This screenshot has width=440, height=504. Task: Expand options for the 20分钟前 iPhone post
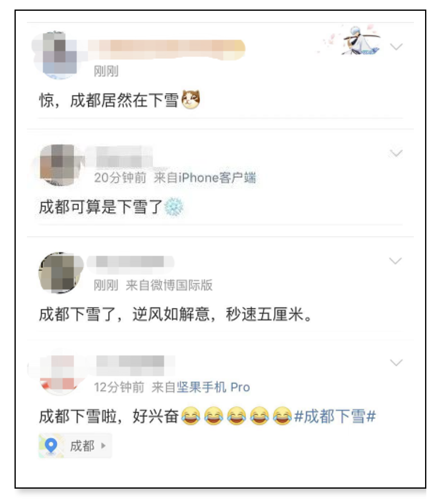396,154
